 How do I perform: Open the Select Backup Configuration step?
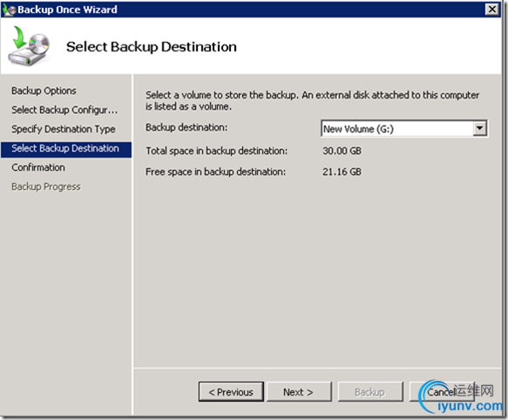(x=64, y=110)
